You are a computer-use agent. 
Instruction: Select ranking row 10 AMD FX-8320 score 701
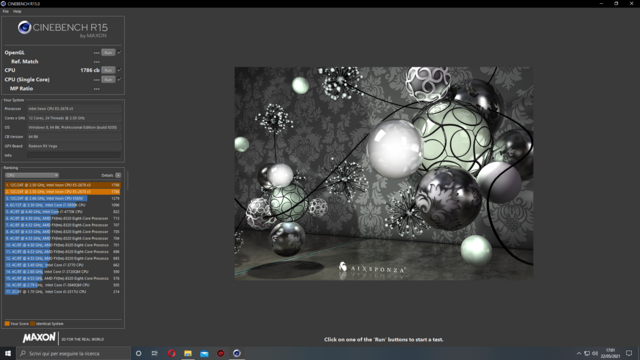(62, 245)
